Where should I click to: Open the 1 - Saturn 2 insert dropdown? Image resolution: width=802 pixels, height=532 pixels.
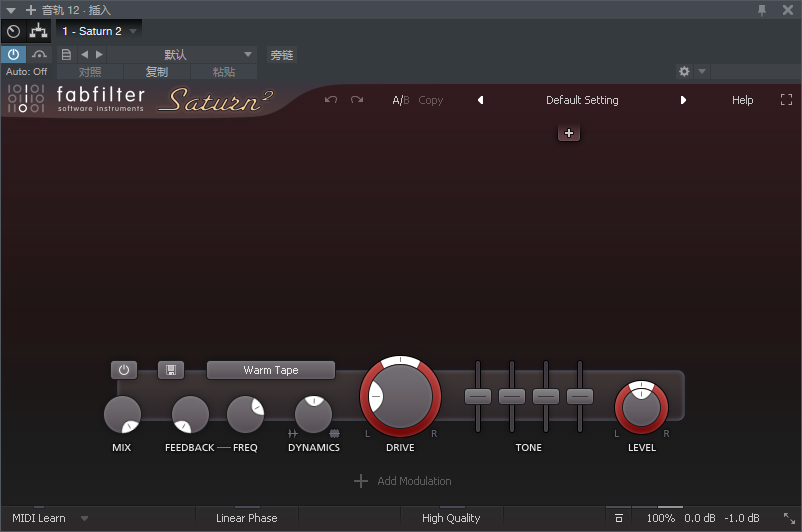coord(99,31)
